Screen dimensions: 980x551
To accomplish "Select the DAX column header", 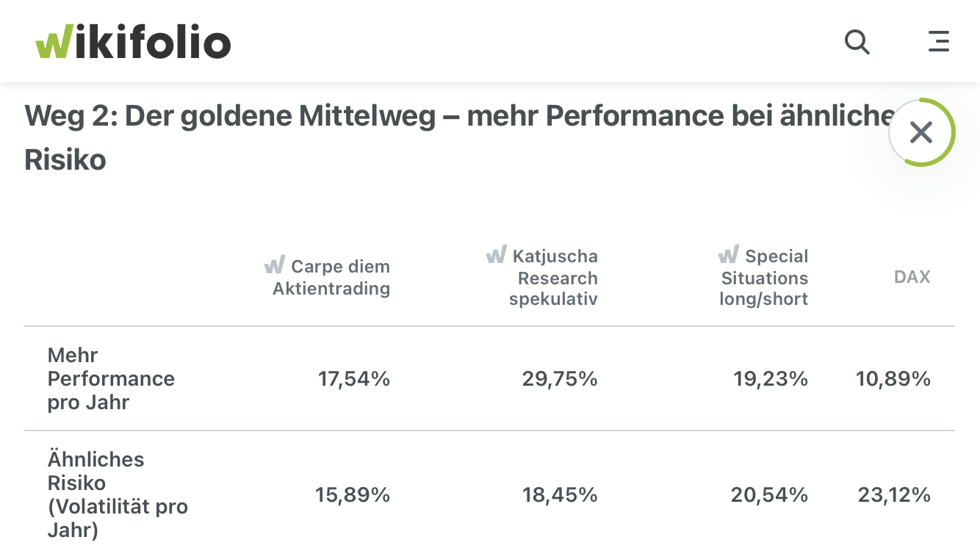I will click(912, 277).
